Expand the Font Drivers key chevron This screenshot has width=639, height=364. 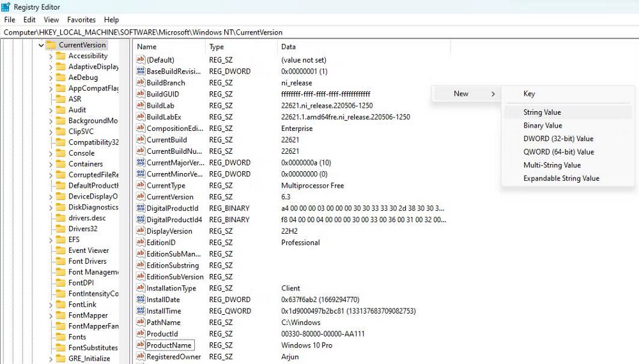[x=51, y=261]
